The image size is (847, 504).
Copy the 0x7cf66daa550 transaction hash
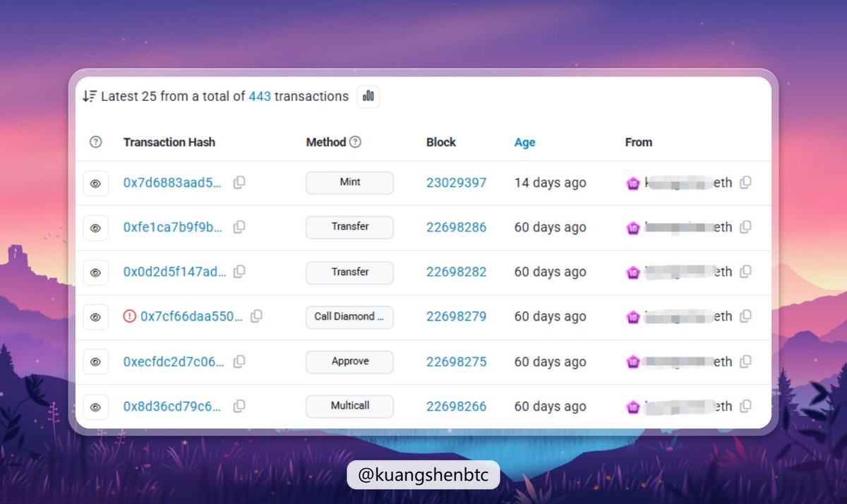[256, 316]
